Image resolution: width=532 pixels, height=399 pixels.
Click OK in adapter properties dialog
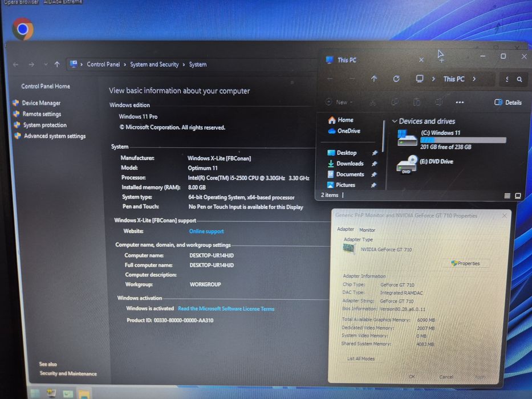pos(412,377)
